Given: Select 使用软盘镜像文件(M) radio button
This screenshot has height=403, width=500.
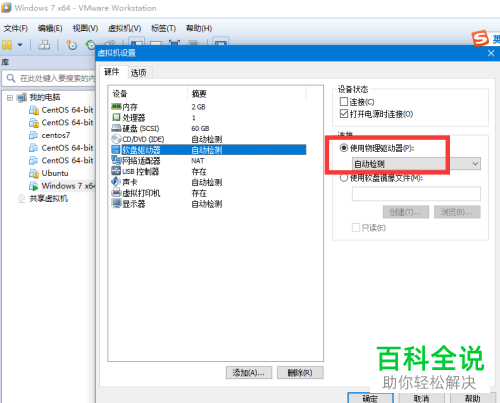Looking at the screenshot, I should coord(344,178).
